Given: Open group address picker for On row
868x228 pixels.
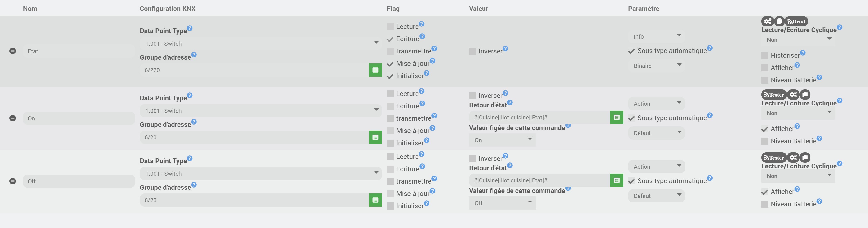Looking at the screenshot, I should 375,137.
